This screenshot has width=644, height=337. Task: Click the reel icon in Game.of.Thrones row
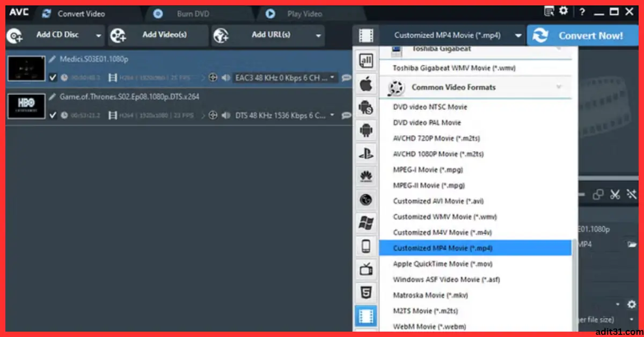[x=213, y=115]
